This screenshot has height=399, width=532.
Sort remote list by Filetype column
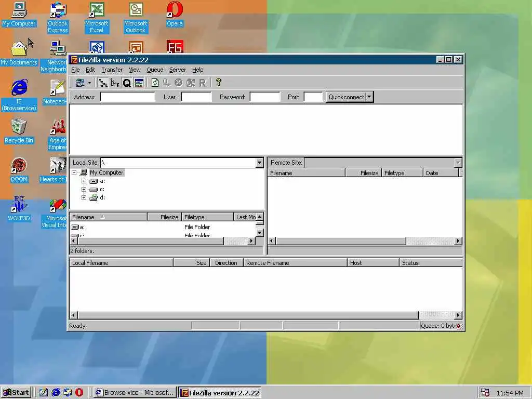(x=403, y=173)
